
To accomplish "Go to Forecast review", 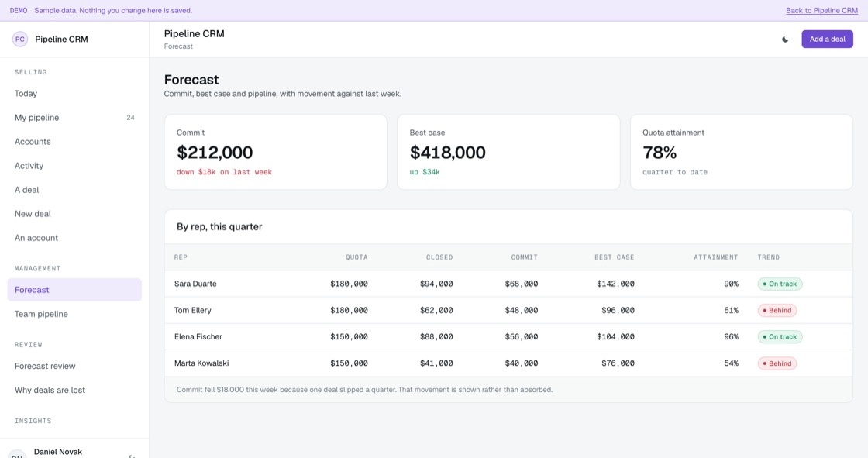I will (74, 366).
